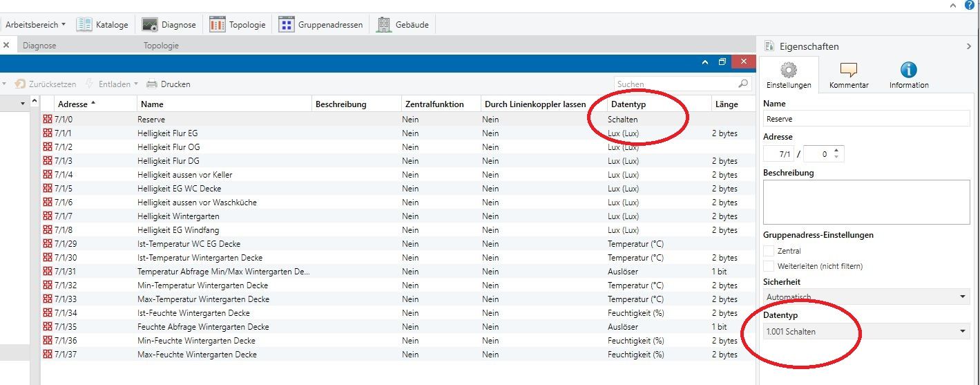The width and height of the screenshot is (980, 385).
Task: Select the row Helligkeit Flur EG
Action: coord(398,133)
